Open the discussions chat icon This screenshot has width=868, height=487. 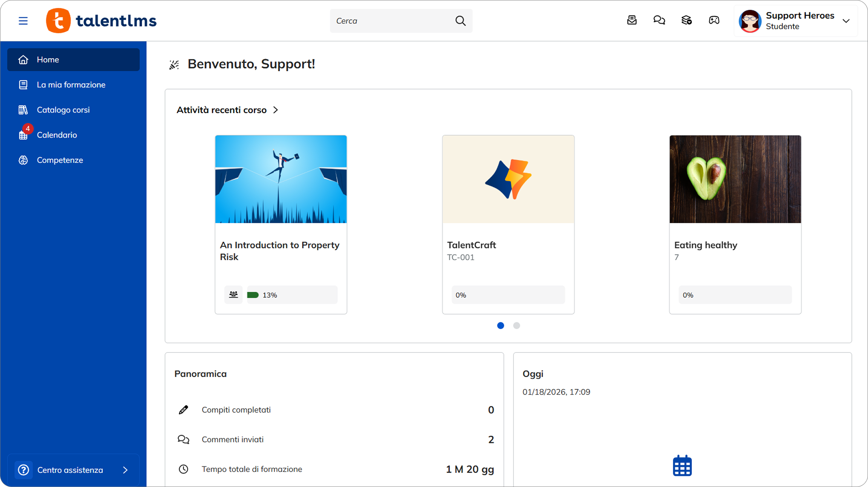tap(659, 20)
